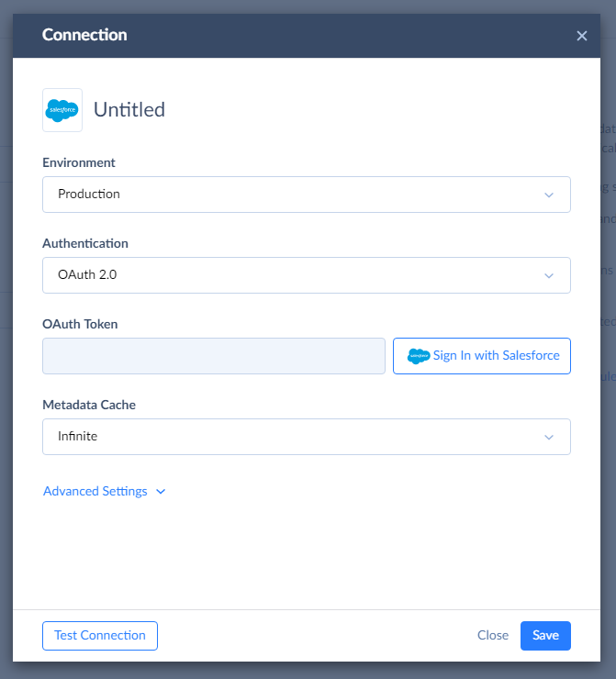Click the Salesforce cloud icon in the sign-in button
Screen dimensions: 616x679
point(419,356)
